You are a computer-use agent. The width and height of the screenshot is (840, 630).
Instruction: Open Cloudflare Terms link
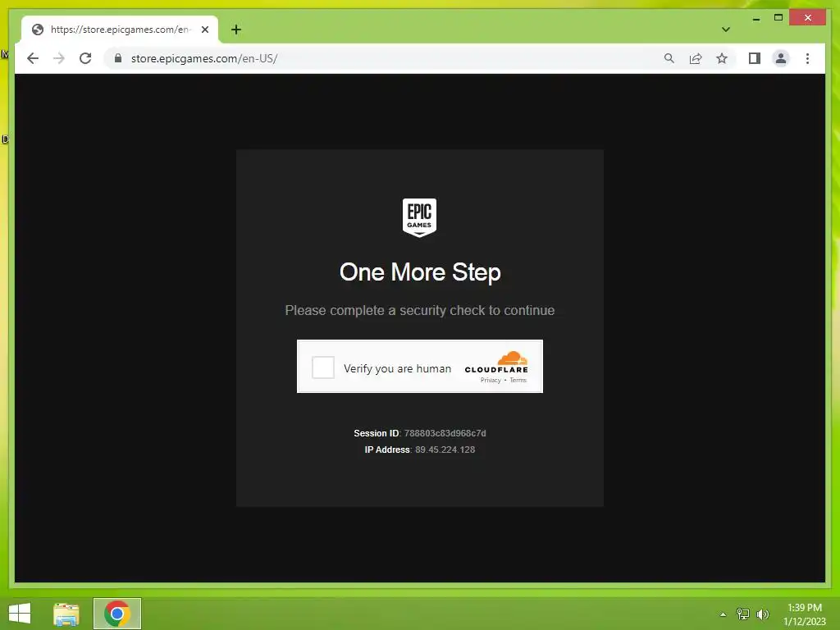coord(518,380)
